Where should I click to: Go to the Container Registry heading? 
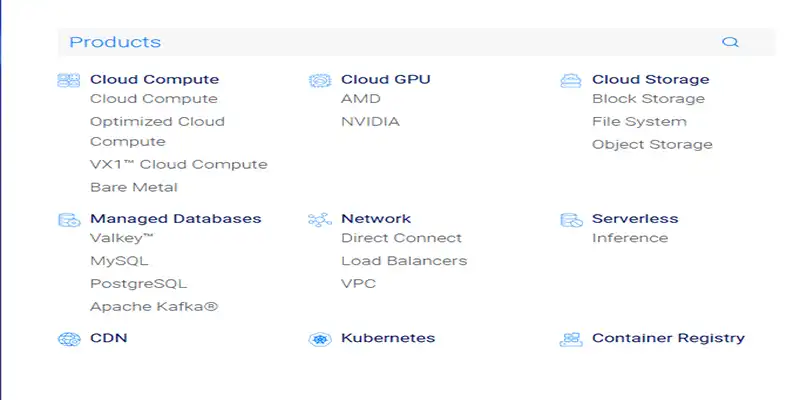668,338
